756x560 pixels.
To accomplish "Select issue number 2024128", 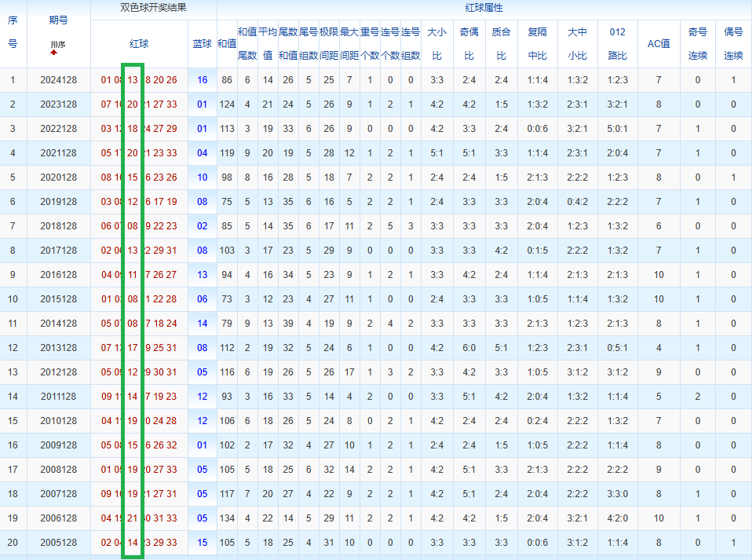I will 58,80.
